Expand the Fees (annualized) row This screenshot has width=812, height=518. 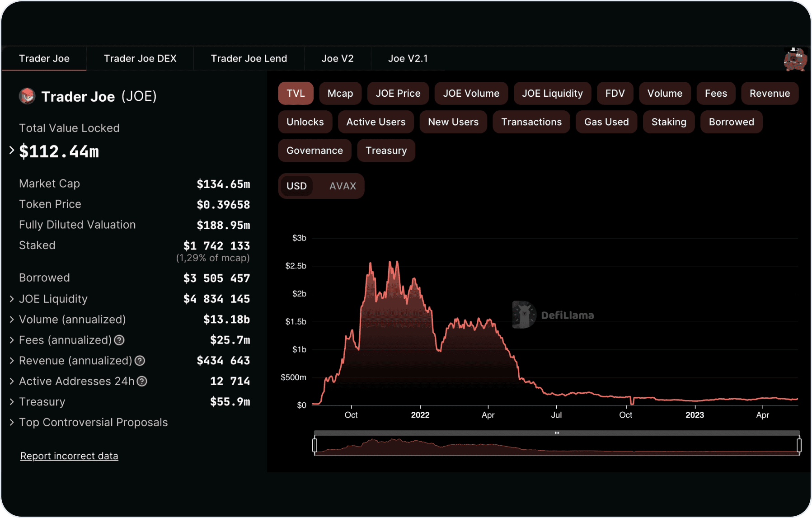point(12,340)
